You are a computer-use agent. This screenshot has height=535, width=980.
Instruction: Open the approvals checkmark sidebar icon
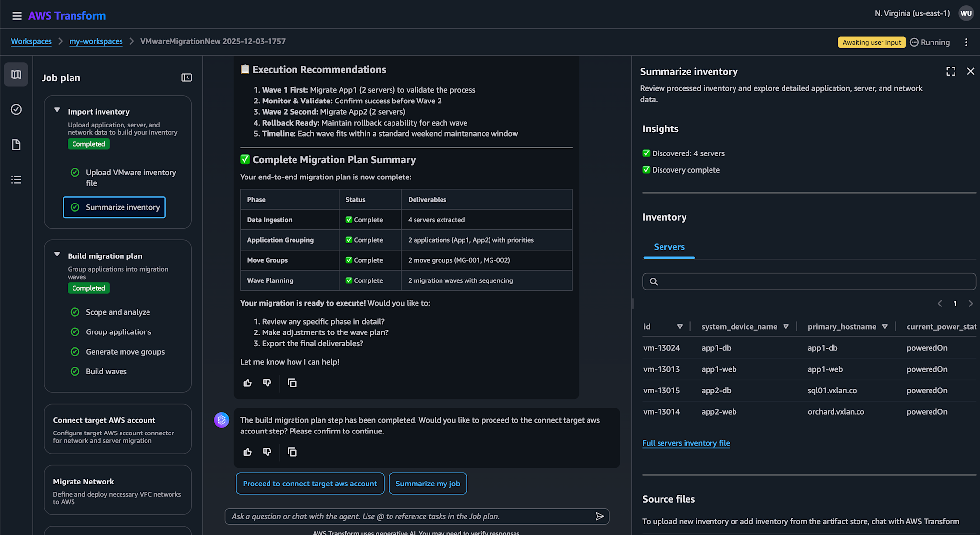(16, 109)
